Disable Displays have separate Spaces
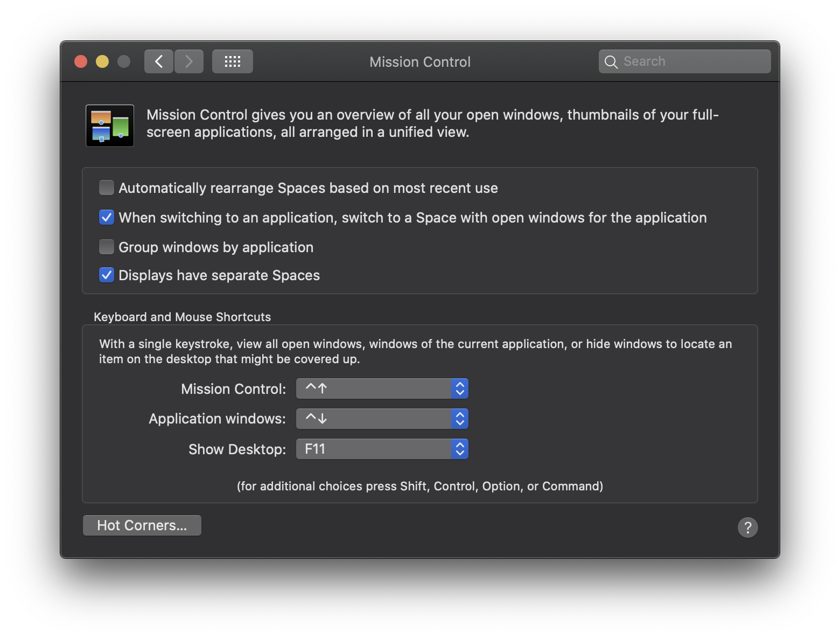 click(x=106, y=275)
